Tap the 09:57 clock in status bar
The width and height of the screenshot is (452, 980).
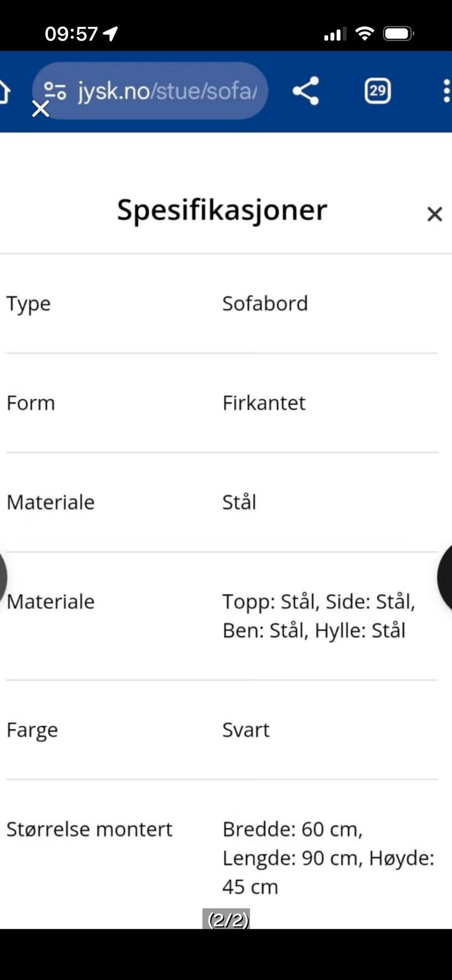71,34
